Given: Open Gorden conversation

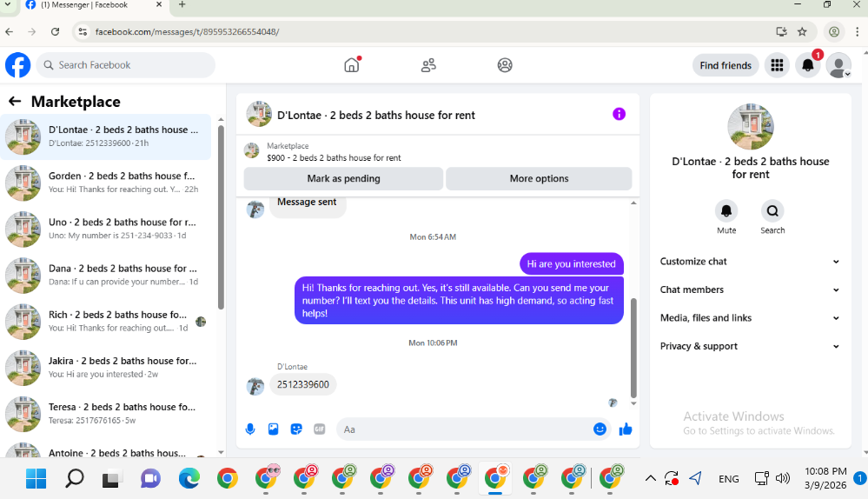Looking at the screenshot, I should point(106,183).
